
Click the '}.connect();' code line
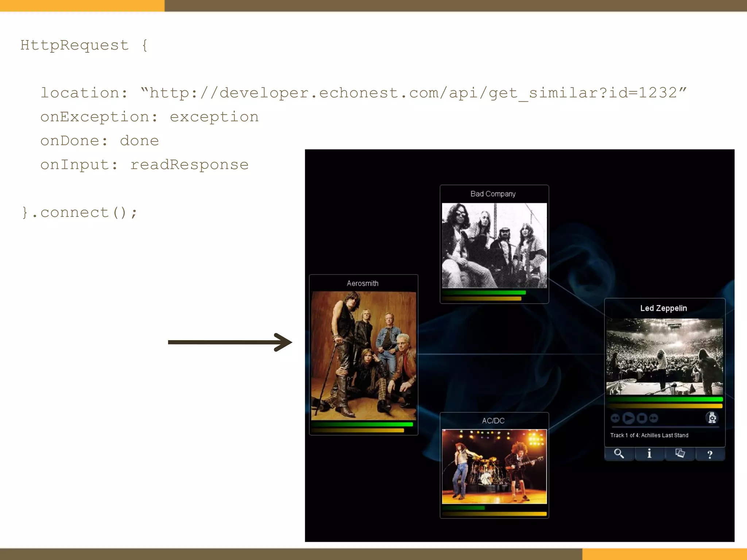click(x=80, y=213)
